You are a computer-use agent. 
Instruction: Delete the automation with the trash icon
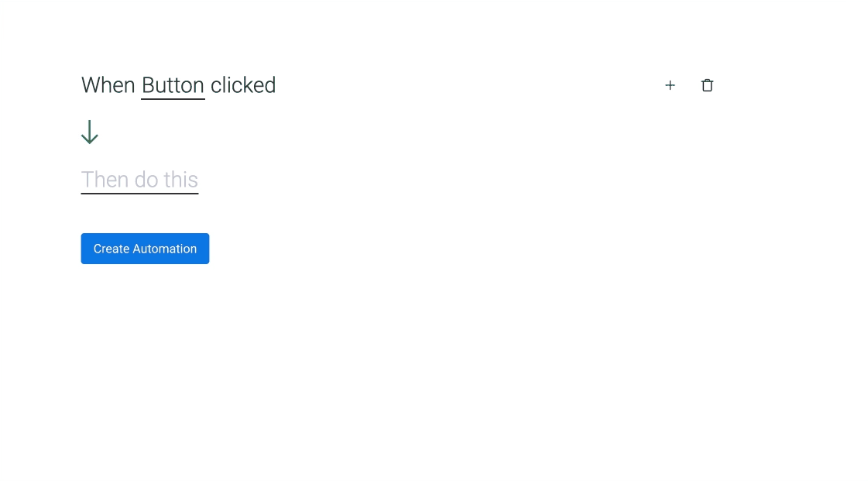click(x=707, y=85)
